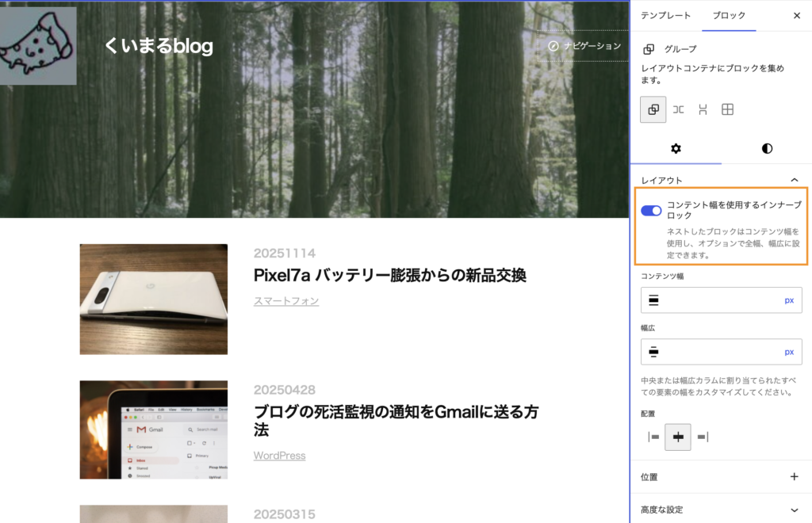Select the Stack layout variation icon
812x523 pixels.
coord(703,109)
